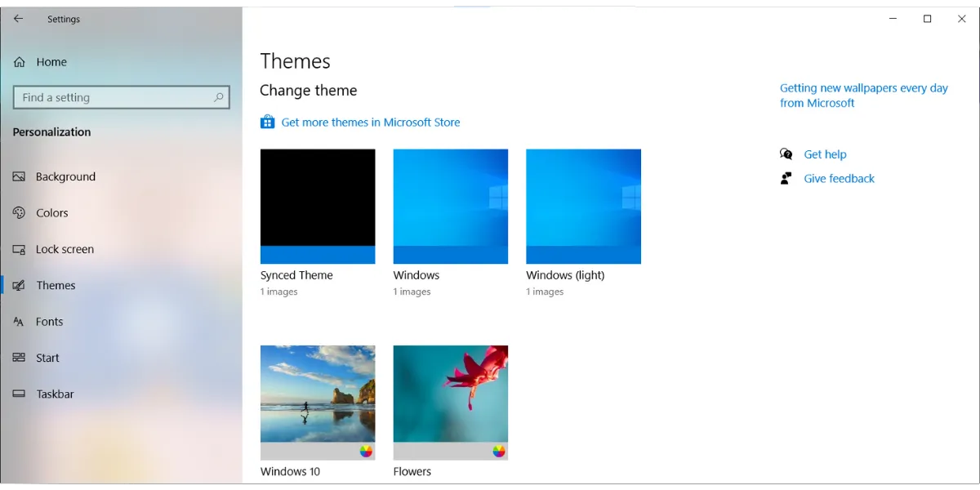The width and height of the screenshot is (980, 490).
Task: Click the "Personalization" heading in sidebar
Action: coord(51,131)
